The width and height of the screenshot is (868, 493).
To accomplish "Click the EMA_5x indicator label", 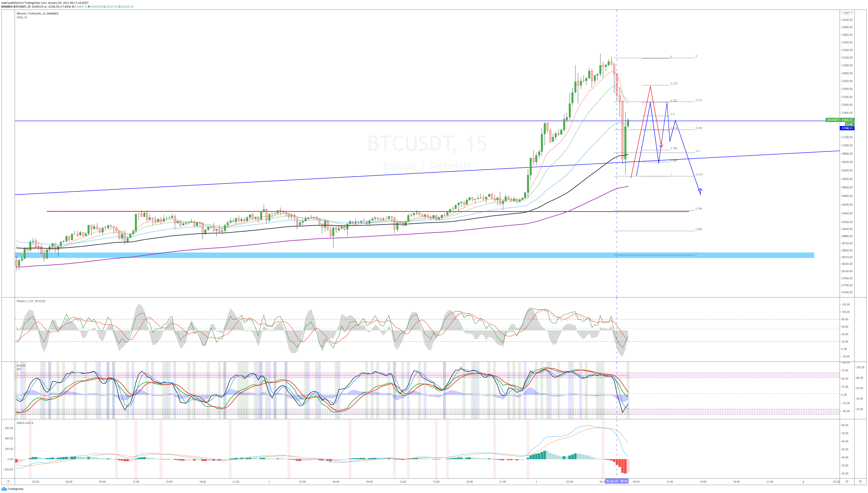I will [22, 17].
